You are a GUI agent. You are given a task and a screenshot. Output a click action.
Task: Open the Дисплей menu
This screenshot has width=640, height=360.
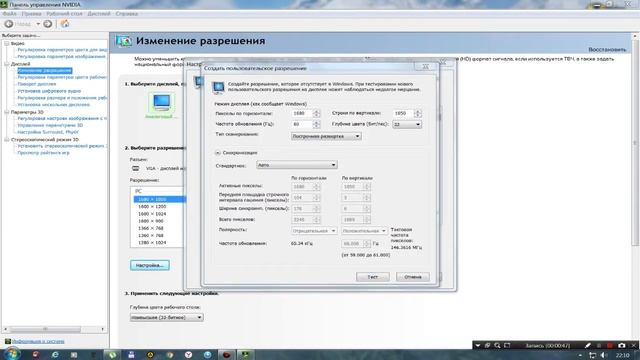[99, 14]
